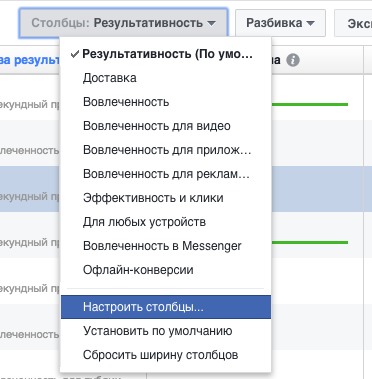Image resolution: width=372 pixels, height=379 pixels.
Task: Select Офлайн-конверсии preset
Action: pyautogui.click(x=166, y=270)
